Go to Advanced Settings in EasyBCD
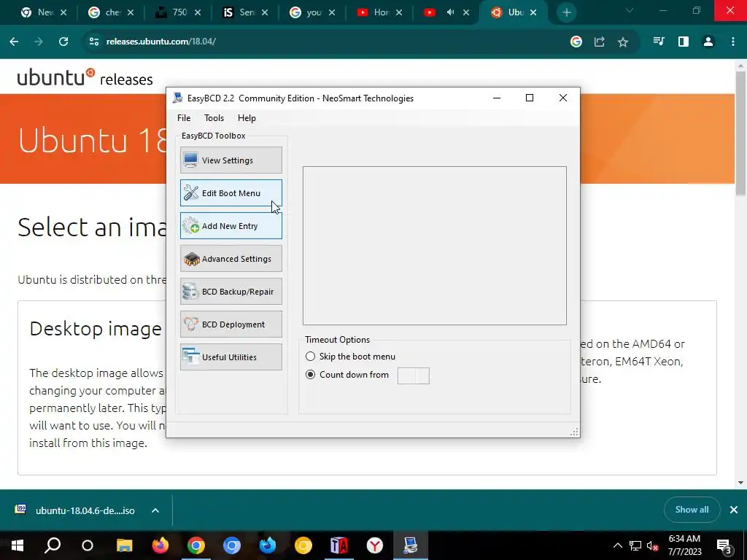 point(231,259)
